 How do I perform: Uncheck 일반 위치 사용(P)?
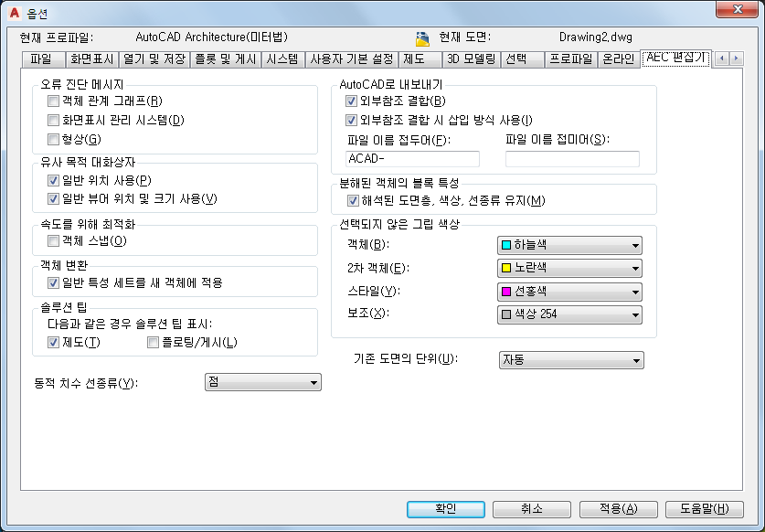point(53,181)
